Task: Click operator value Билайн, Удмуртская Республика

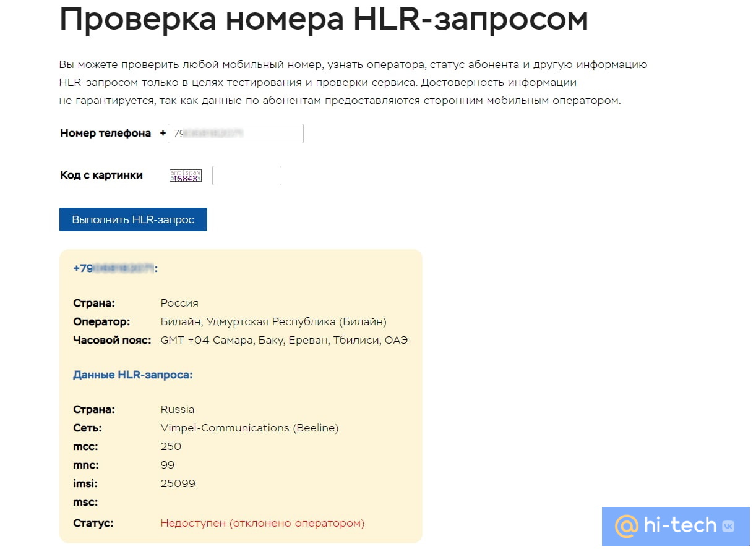Action: click(273, 321)
